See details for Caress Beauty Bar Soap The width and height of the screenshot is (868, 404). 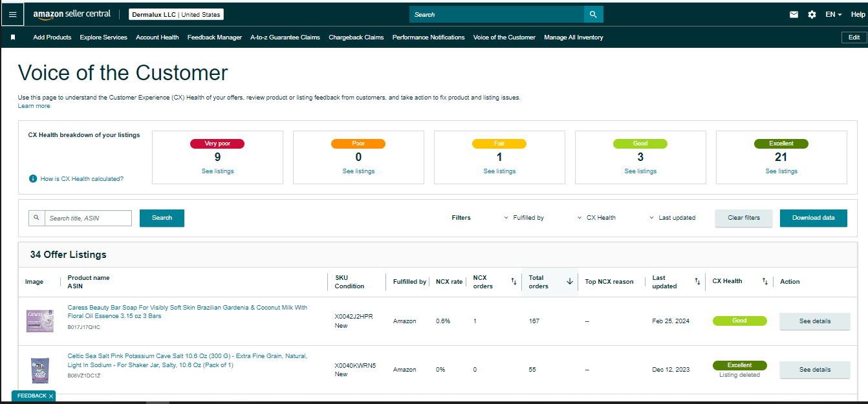815,321
